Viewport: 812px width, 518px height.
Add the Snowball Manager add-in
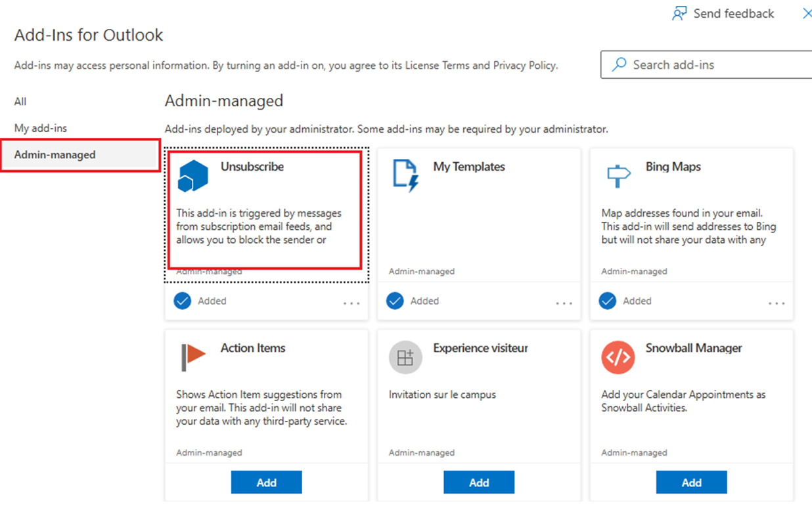click(x=691, y=481)
